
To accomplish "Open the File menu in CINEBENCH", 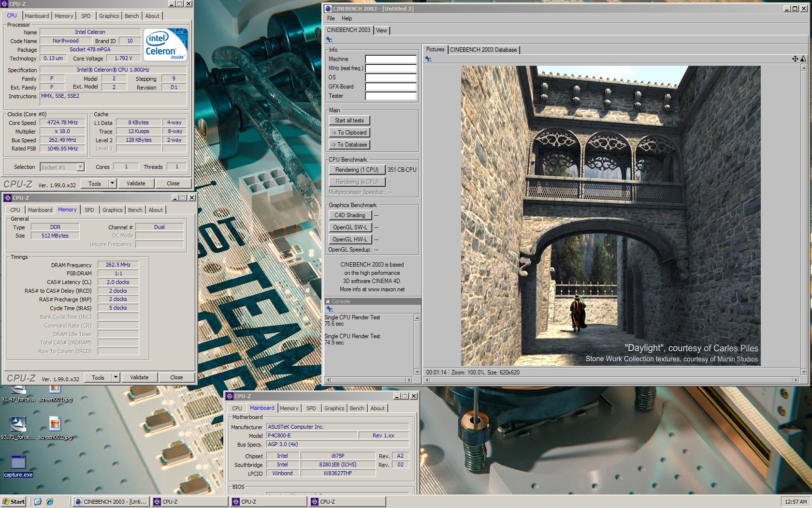I will [331, 18].
